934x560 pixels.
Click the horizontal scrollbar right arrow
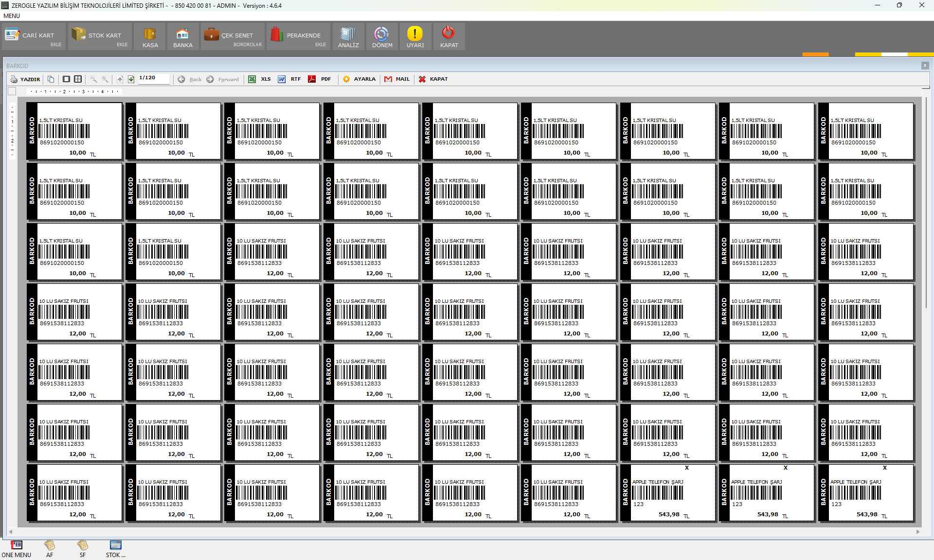[918, 532]
